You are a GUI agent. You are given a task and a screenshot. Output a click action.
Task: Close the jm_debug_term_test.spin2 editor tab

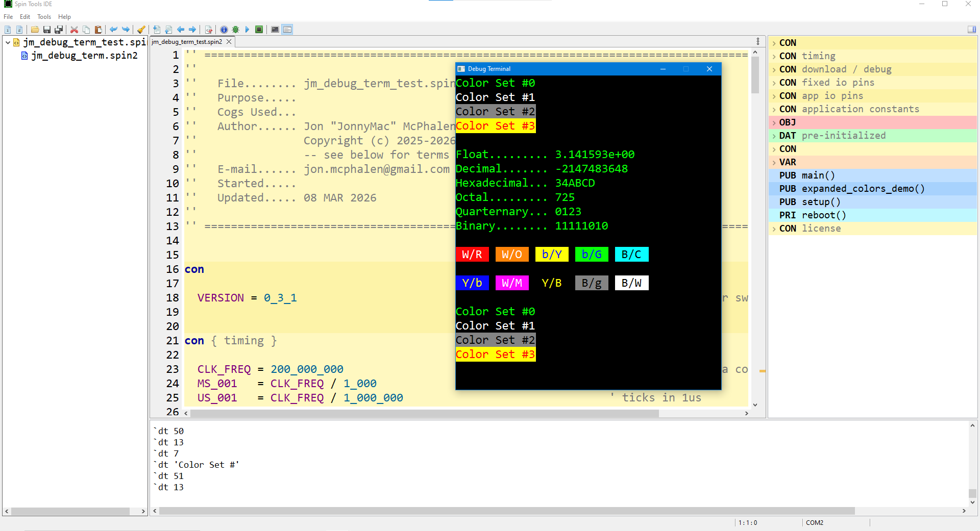click(x=229, y=42)
